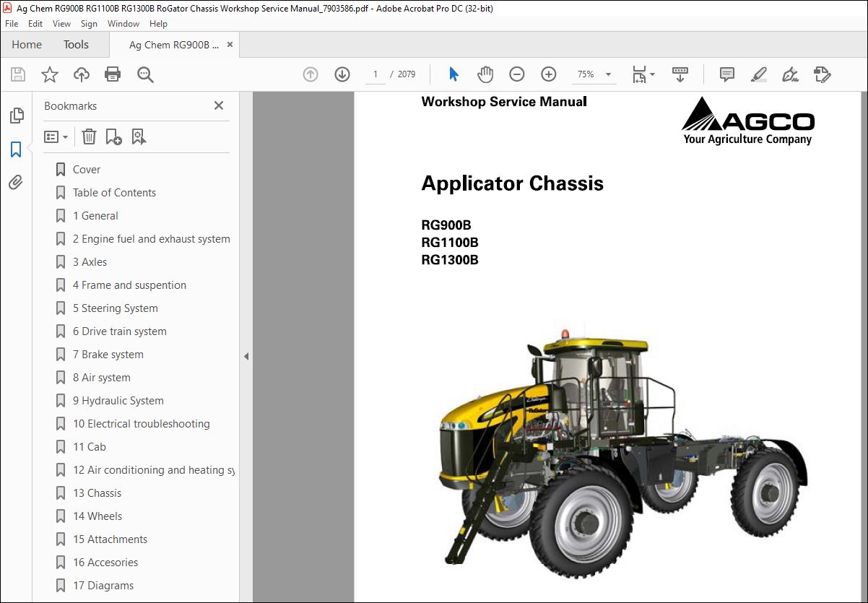
Task: Open the Sign menu
Action: coord(89,24)
